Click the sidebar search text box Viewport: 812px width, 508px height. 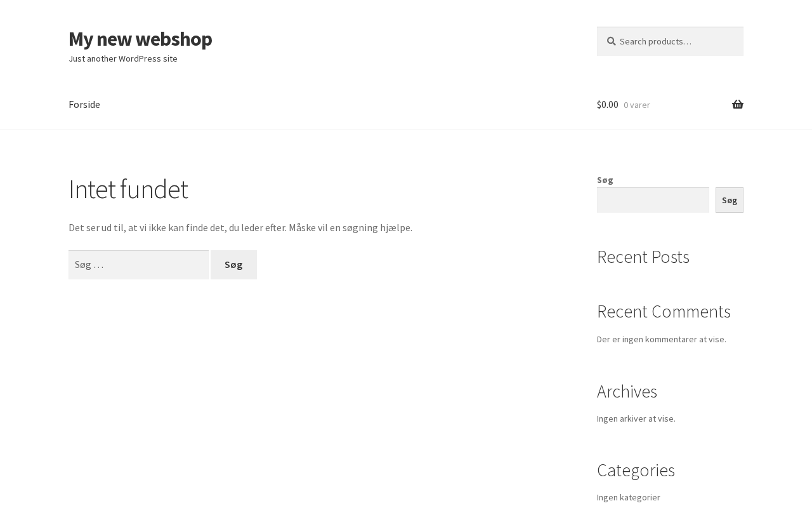click(653, 200)
